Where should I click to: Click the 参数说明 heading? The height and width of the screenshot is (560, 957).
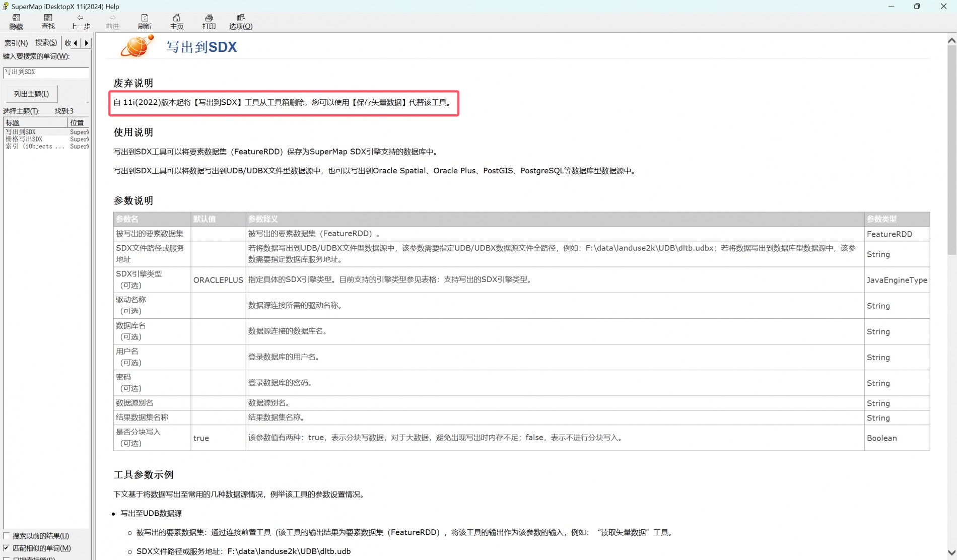pyautogui.click(x=133, y=200)
